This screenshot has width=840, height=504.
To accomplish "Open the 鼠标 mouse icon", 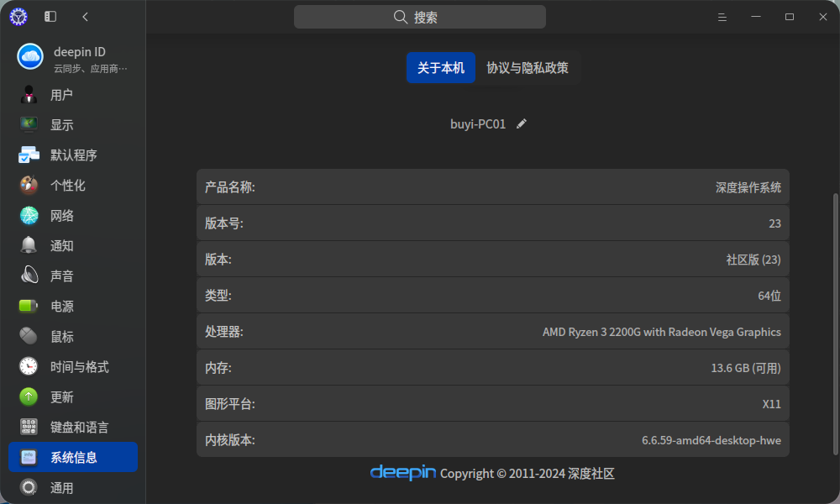I will (x=29, y=336).
